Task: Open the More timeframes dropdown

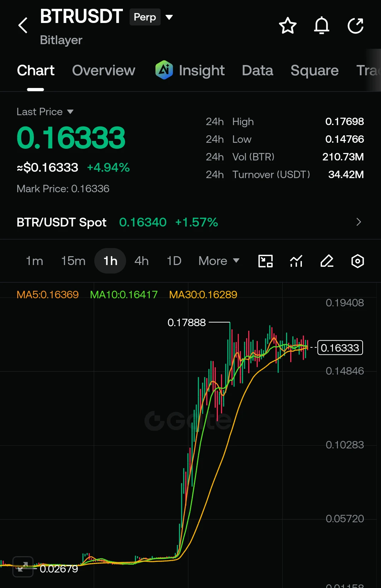Action: (x=219, y=261)
